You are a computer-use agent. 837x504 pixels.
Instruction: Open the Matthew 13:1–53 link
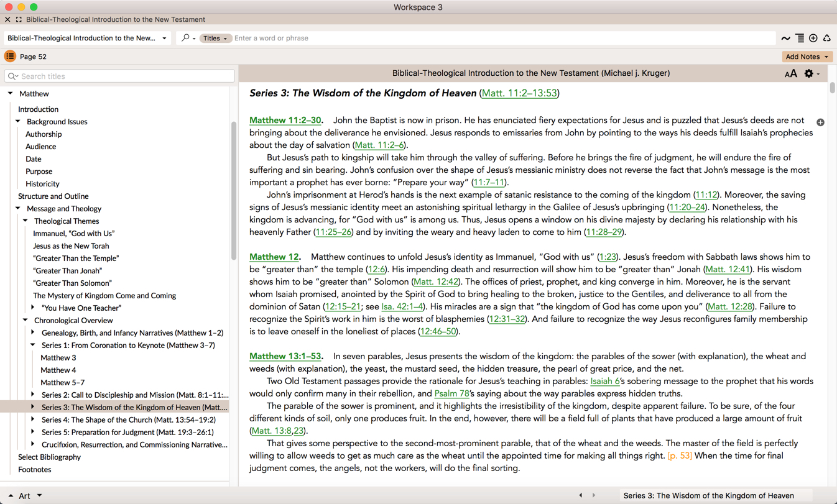285,357
